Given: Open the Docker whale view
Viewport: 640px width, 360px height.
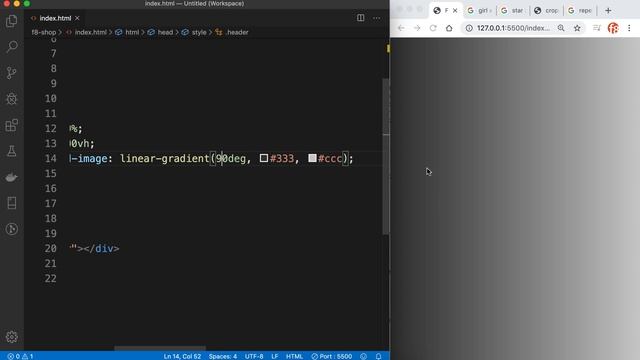Looking at the screenshot, I should (12, 177).
